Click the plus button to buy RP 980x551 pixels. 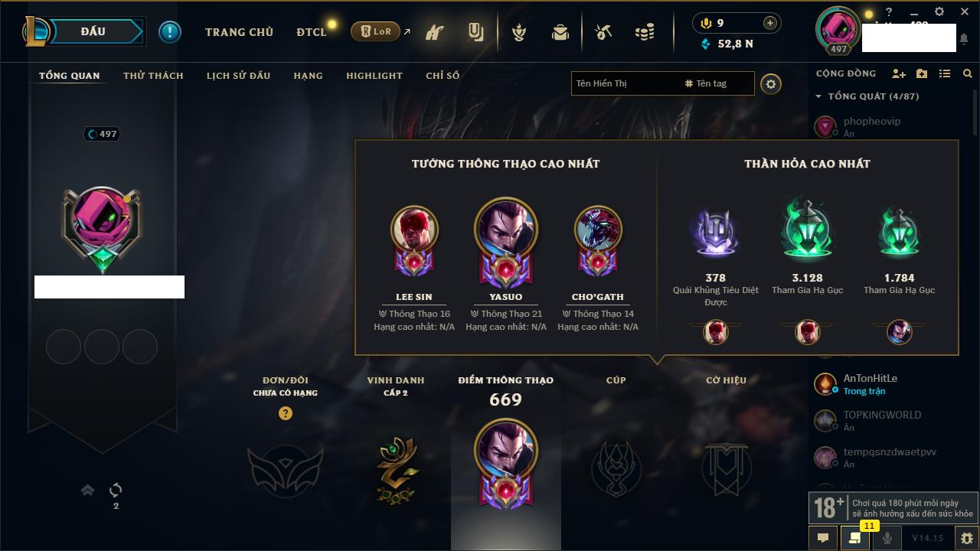[x=769, y=23]
